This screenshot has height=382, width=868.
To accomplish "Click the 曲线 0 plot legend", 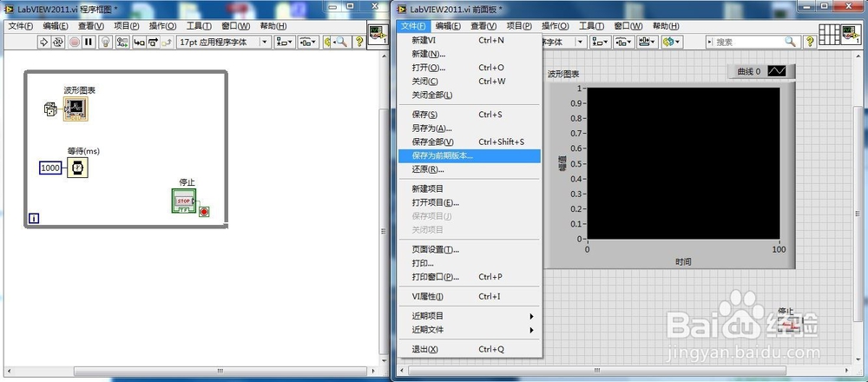I will click(761, 71).
